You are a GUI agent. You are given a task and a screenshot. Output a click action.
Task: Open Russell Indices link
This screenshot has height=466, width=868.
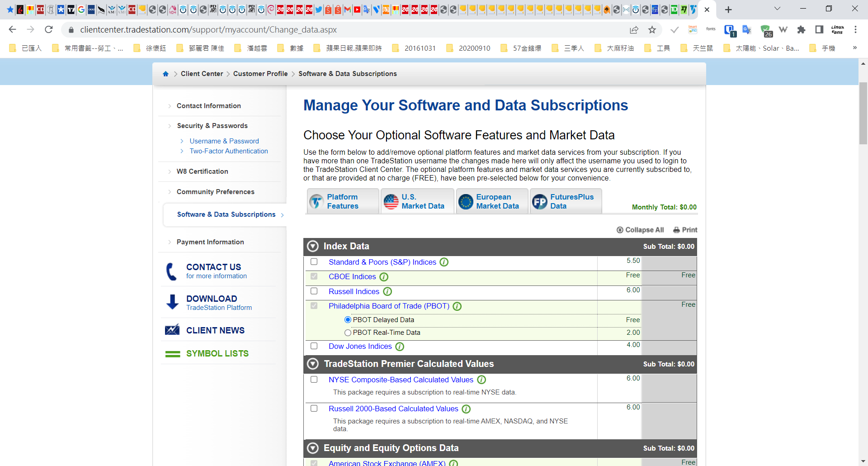tap(354, 291)
